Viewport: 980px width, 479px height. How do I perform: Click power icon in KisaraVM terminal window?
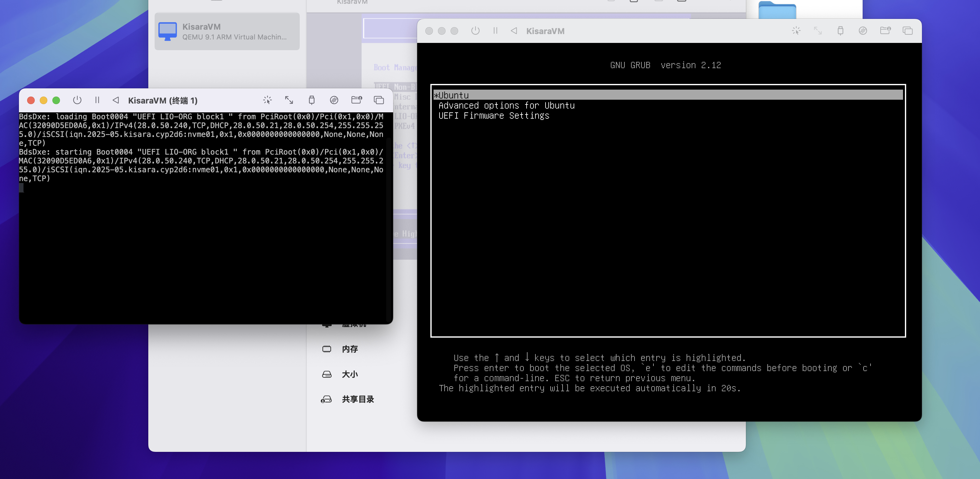coord(77,100)
